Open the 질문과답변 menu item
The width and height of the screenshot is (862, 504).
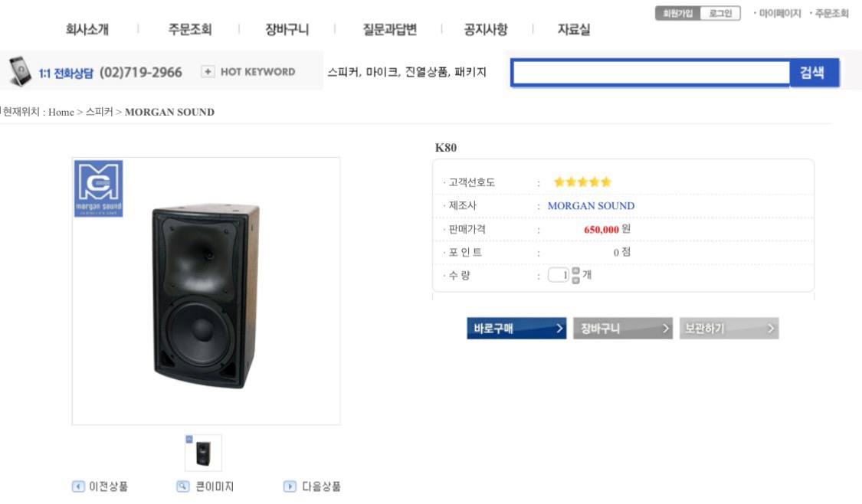389,30
